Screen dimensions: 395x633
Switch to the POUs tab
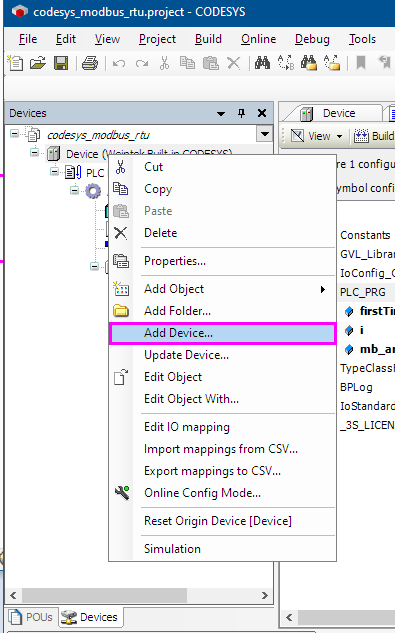coord(32,617)
